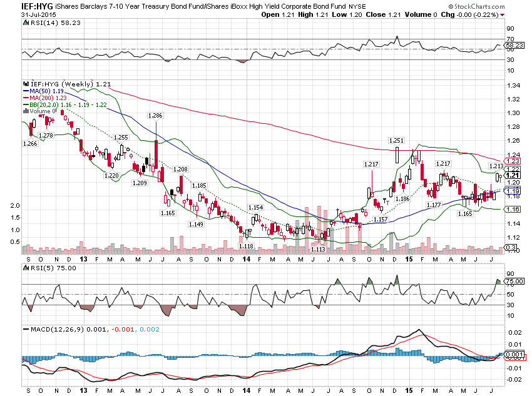Click the red -0.001 MACD signal value
Viewport: 532px width, 396px height.
pos(123,329)
